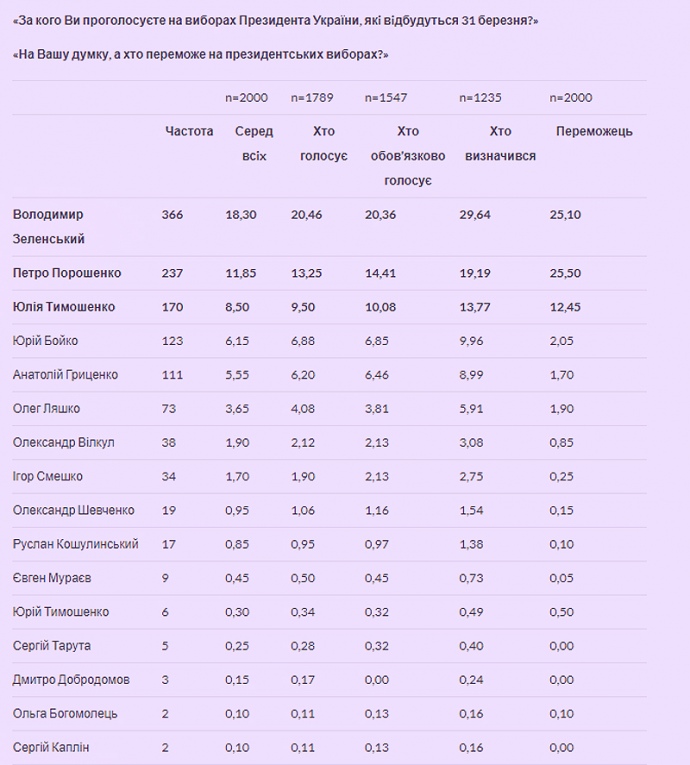This screenshot has height=765, width=690.
Task: Select the 'Юрій Бойко' row label
Action: point(46,341)
